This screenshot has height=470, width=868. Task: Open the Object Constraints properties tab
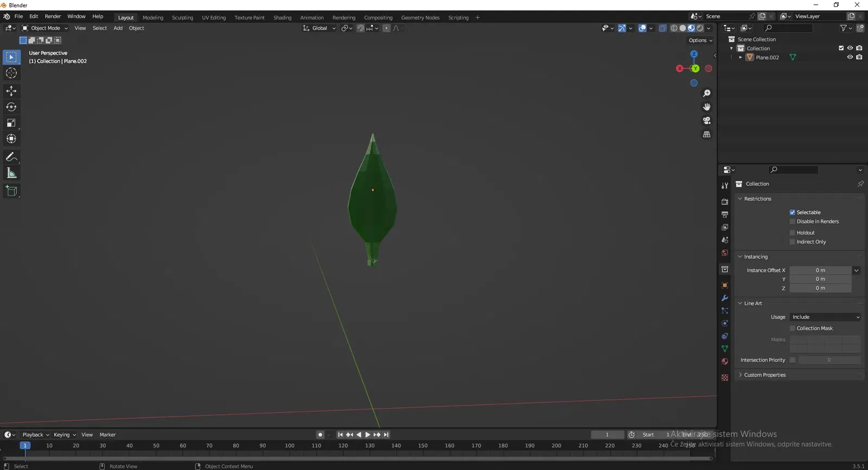(x=725, y=336)
